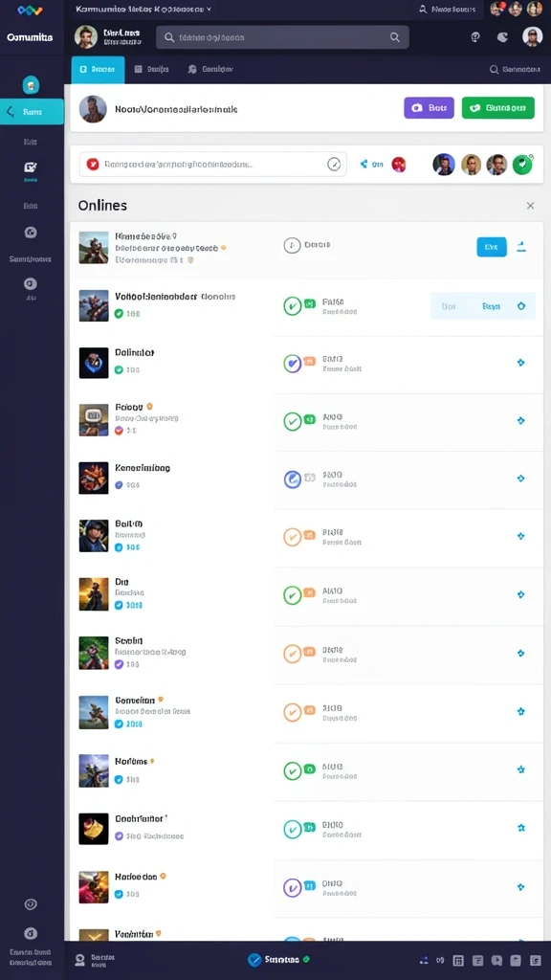This screenshot has height=980, width=551.
Task: Click the Onlines heading text
Action: [x=102, y=206]
